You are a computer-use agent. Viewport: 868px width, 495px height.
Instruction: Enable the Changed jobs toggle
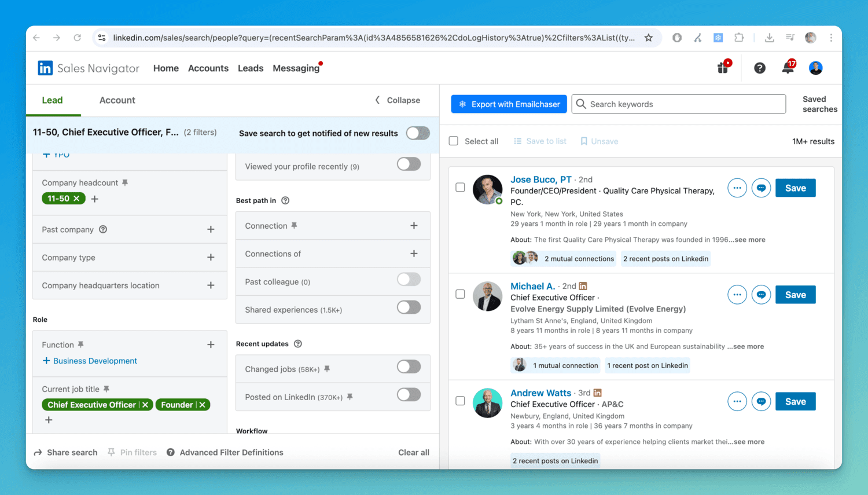click(409, 367)
